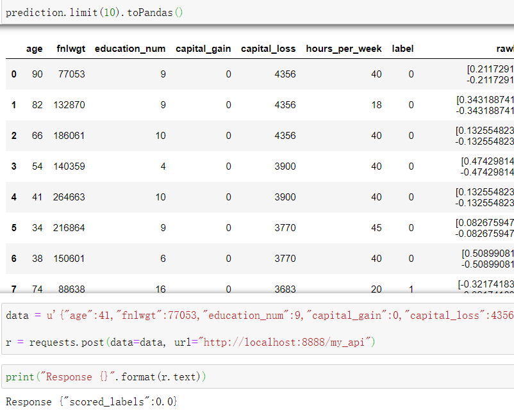514x420 pixels.
Task: Select the age column header
Action: (34, 49)
